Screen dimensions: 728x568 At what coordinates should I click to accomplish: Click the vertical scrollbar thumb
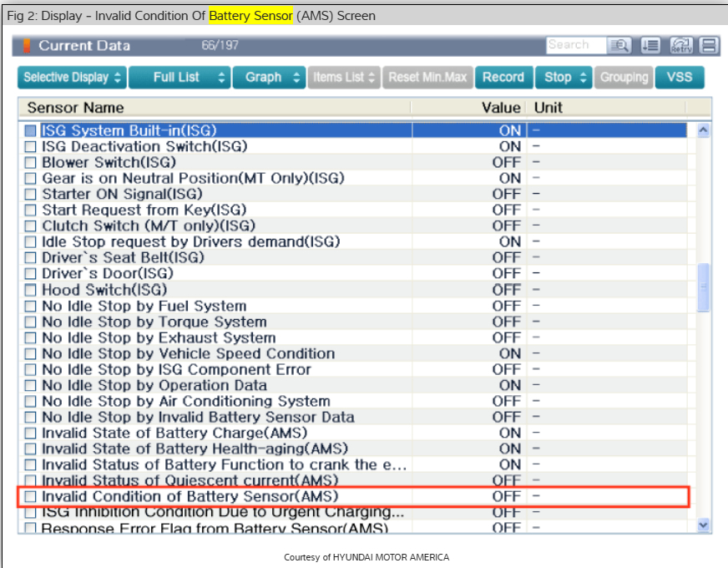pyautogui.click(x=703, y=287)
